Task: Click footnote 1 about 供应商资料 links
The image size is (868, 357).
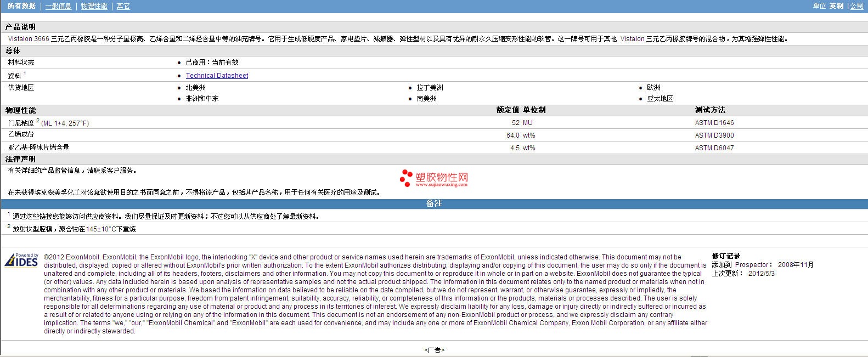Action: click(164, 216)
